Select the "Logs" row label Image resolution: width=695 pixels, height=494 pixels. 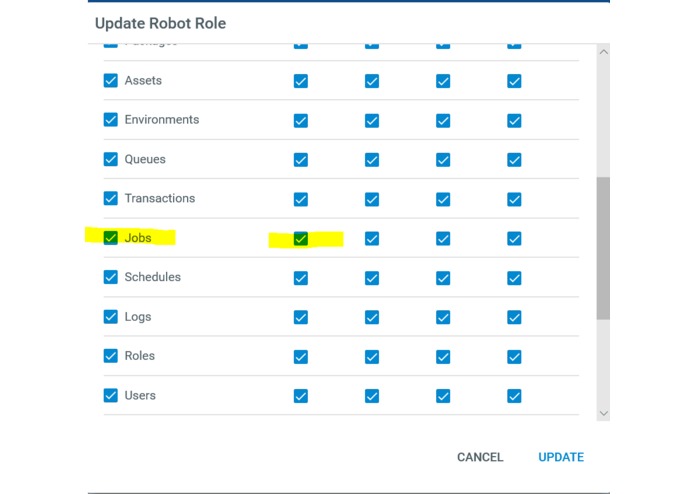[138, 317]
